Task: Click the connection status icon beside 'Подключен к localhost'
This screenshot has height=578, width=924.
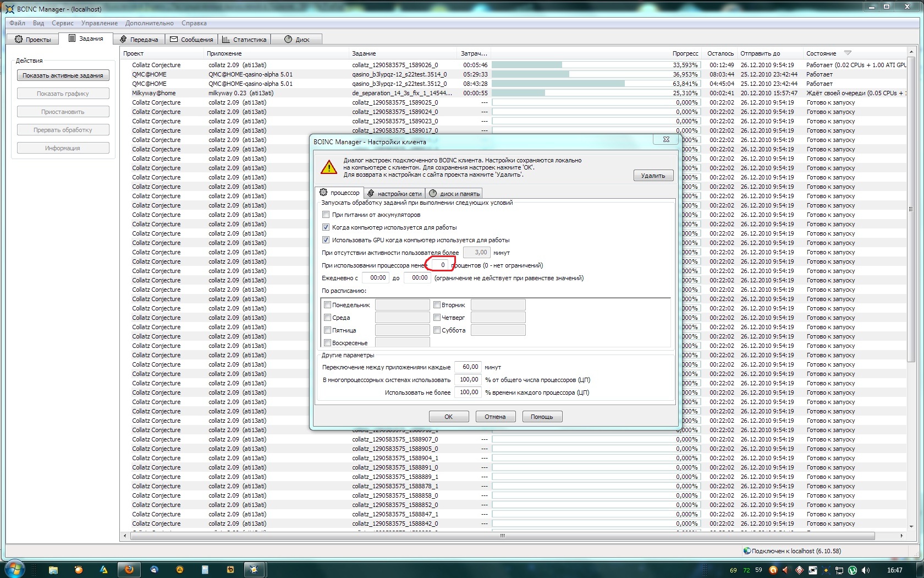Action: tap(747, 550)
